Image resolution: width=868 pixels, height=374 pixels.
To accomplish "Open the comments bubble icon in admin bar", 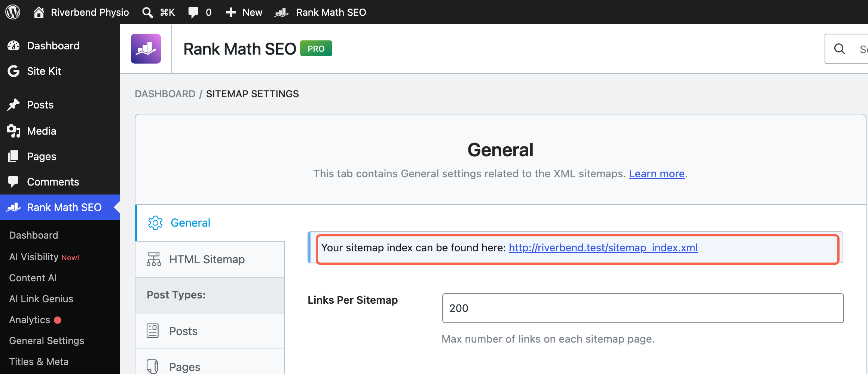I will (x=193, y=12).
